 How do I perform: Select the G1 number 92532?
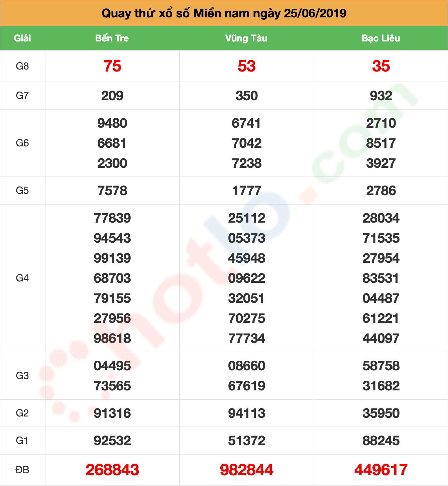[112, 441]
